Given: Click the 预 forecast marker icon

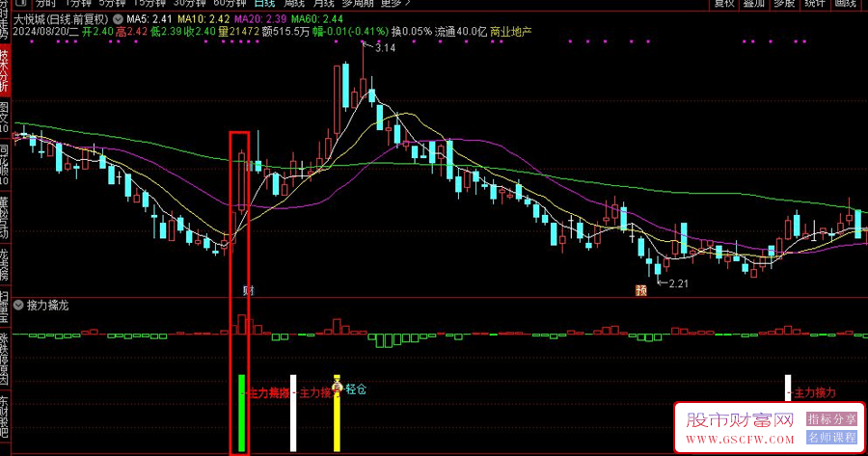Looking at the screenshot, I should 641,290.
